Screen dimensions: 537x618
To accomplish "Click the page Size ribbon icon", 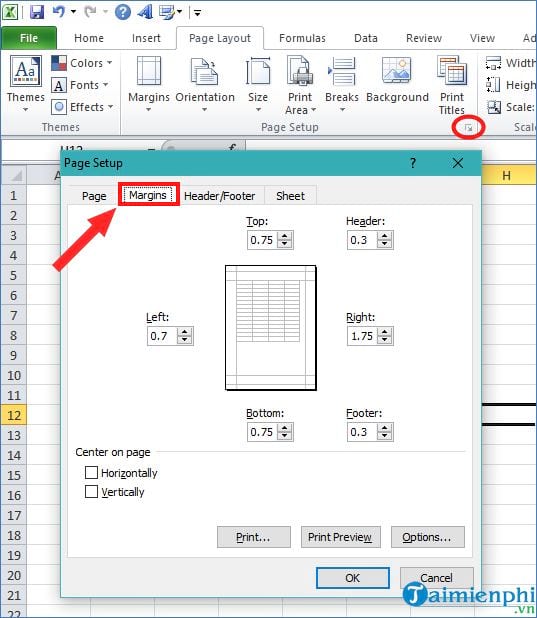I will 258,71.
